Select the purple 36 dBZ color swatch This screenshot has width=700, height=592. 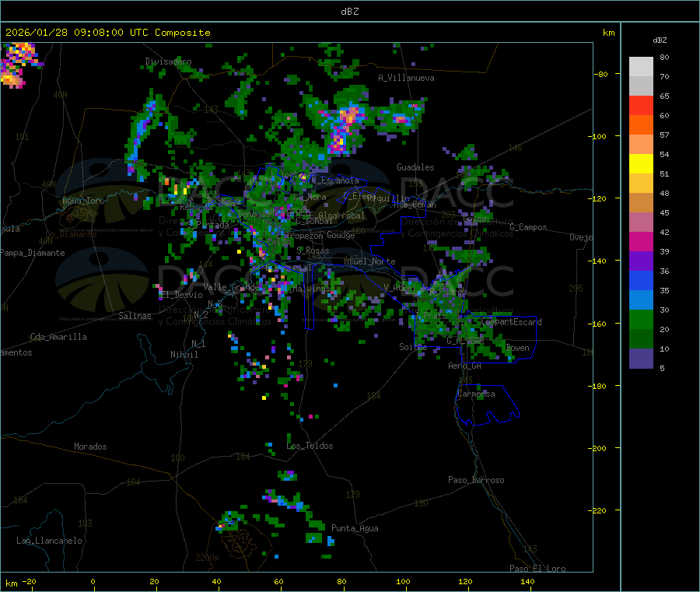click(x=641, y=261)
